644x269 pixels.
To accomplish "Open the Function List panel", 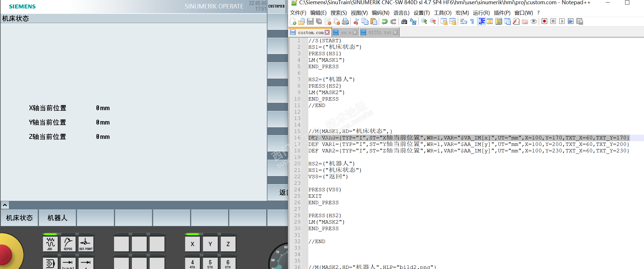I will point(516,22).
